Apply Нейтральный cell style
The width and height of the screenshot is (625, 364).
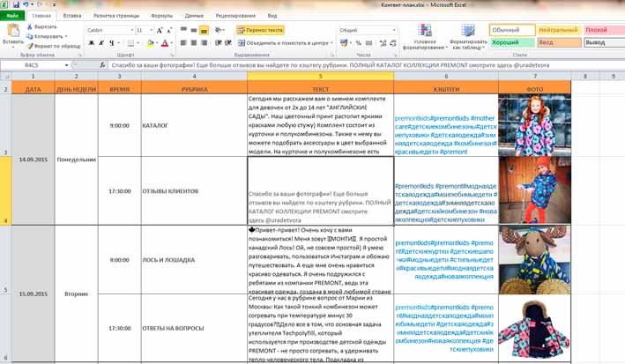point(558,30)
